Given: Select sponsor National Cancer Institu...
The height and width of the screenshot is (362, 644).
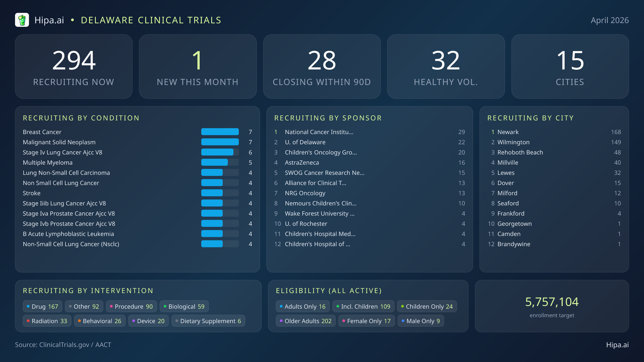Looking at the screenshot, I should [x=369, y=132].
